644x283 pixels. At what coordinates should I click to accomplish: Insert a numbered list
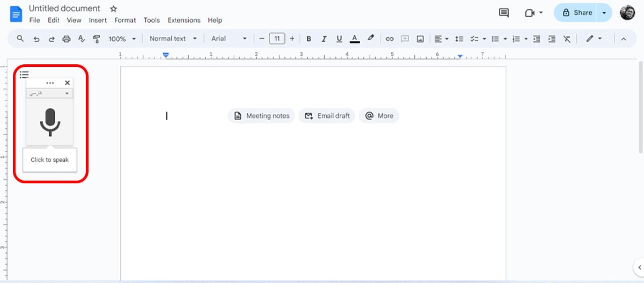tap(516, 39)
